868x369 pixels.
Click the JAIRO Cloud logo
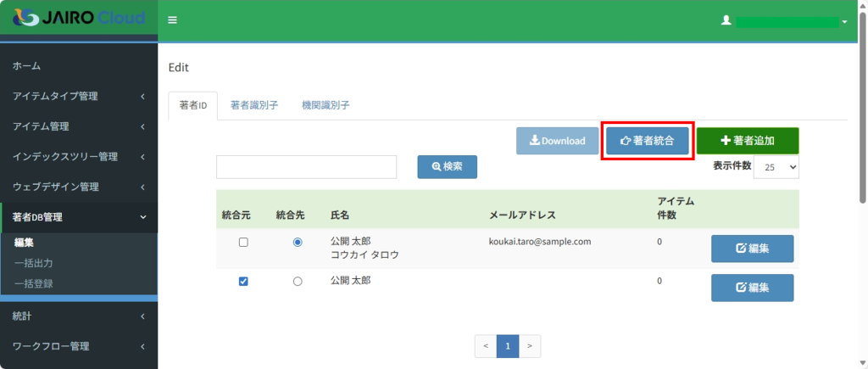coord(79,18)
